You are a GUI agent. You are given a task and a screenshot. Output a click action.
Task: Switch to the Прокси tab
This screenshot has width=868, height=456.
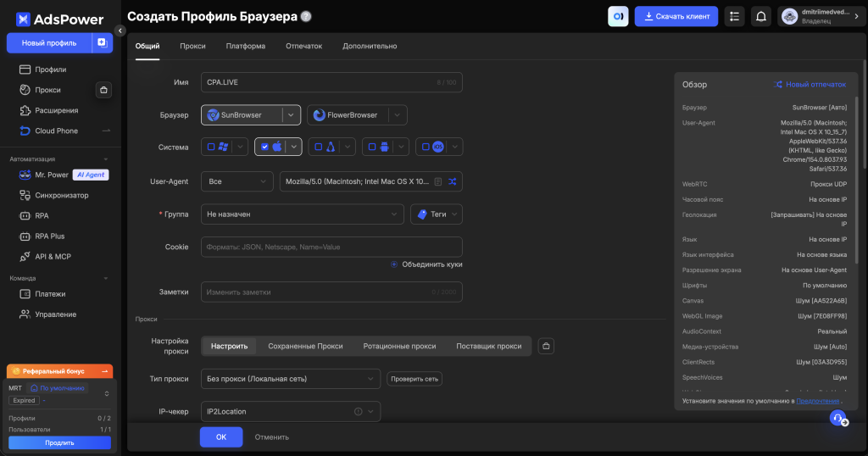click(x=192, y=46)
